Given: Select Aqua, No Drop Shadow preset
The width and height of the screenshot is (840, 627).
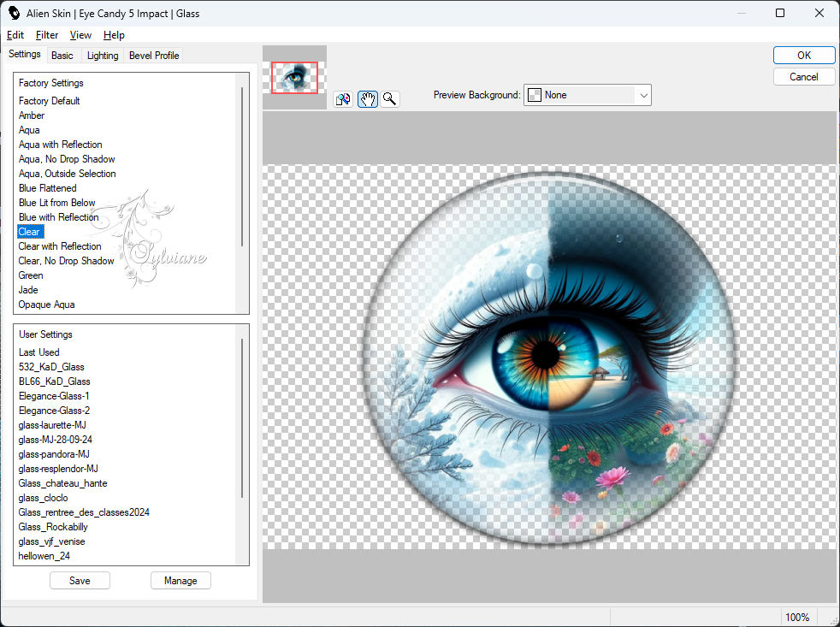Looking at the screenshot, I should coord(67,158).
